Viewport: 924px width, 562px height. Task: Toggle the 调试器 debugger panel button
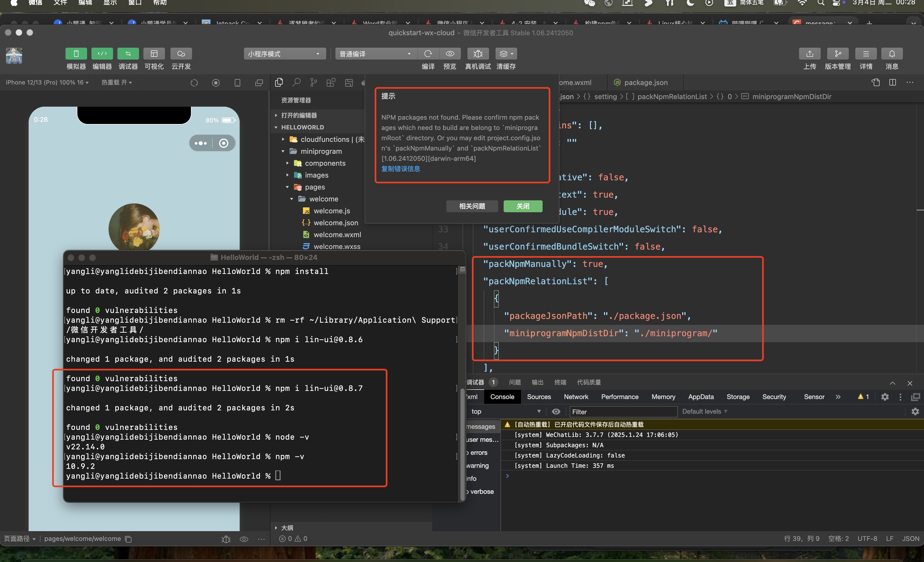tap(128, 54)
